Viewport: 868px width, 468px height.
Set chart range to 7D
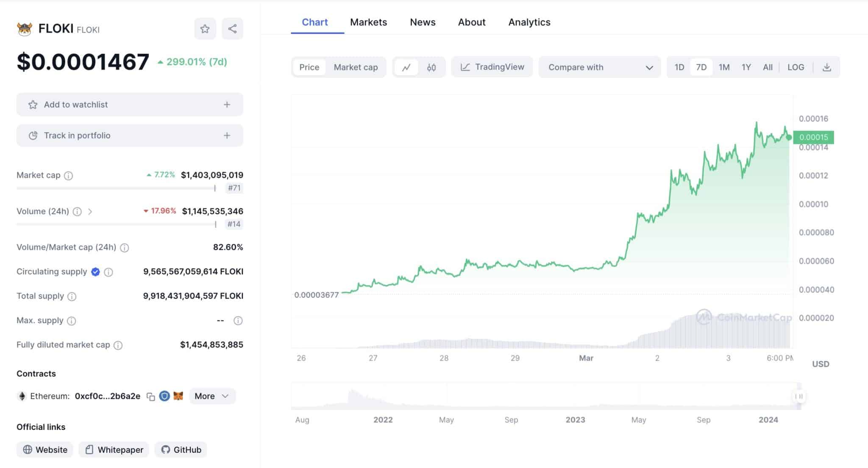pyautogui.click(x=701, y=67)
